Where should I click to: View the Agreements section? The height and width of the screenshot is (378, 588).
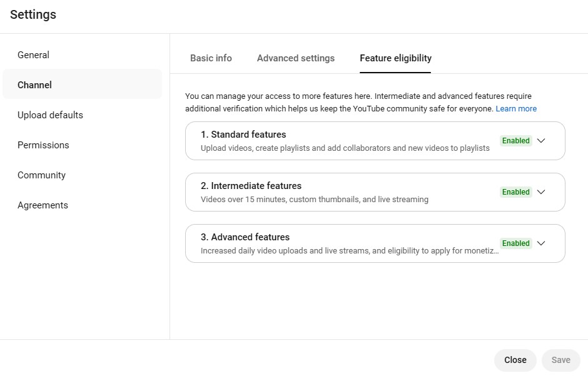coord(43,205)
